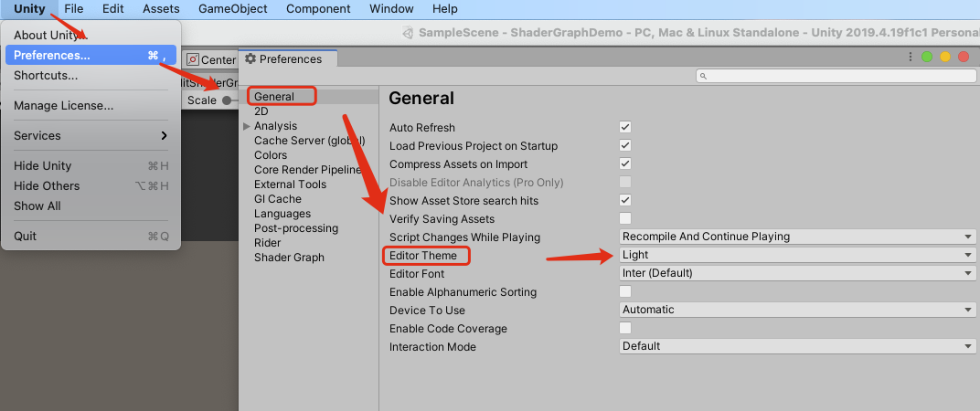Open the Component menu

[318, 9]
